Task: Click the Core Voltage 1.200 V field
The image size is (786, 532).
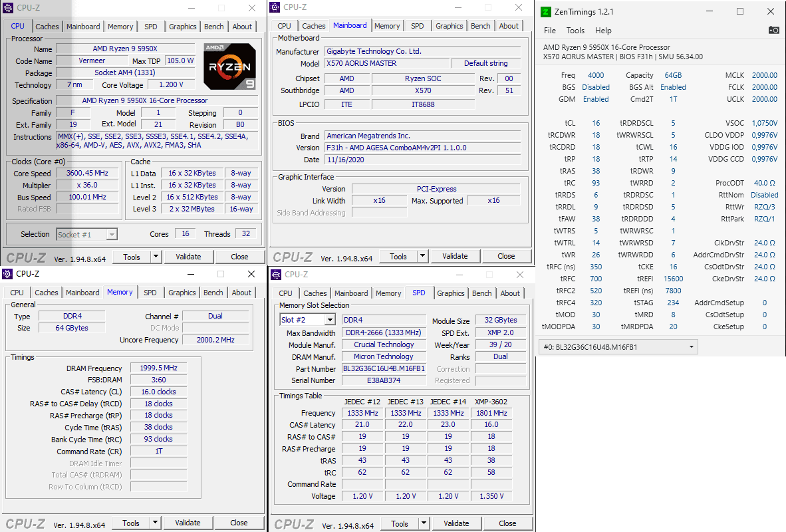Action: coord(171,84)
